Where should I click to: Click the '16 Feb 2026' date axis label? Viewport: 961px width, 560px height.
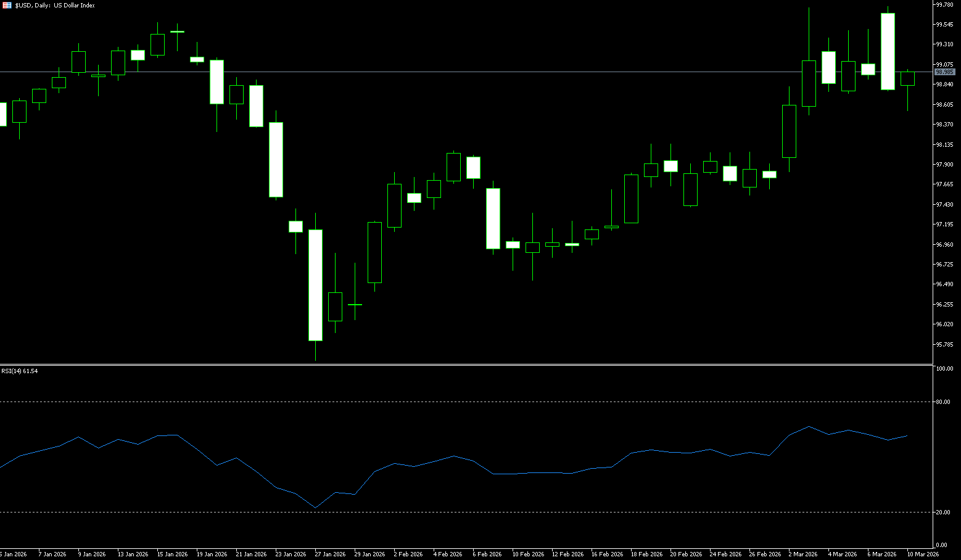606,554
